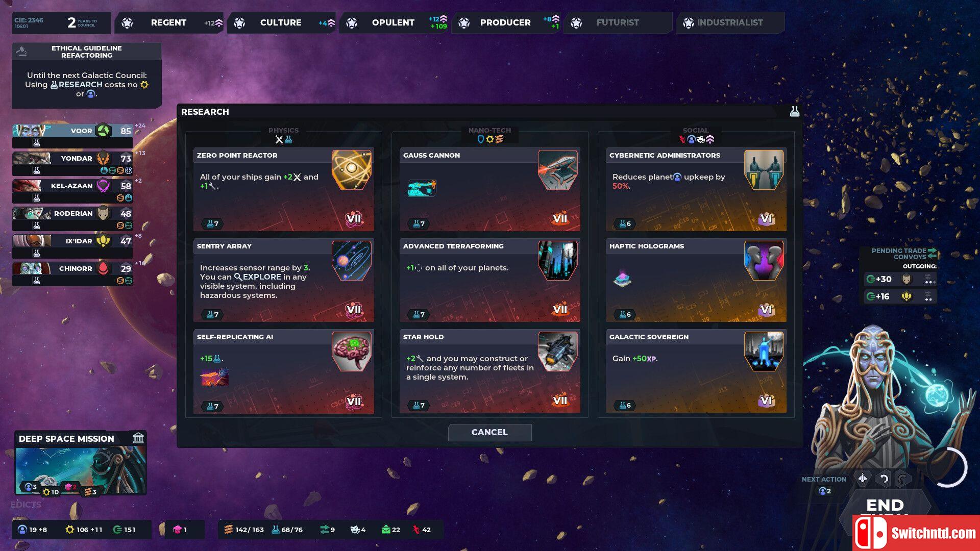Screen dimensions: 980x551
Task: Click the flask research status icon
Action: [x=794, y=111]
